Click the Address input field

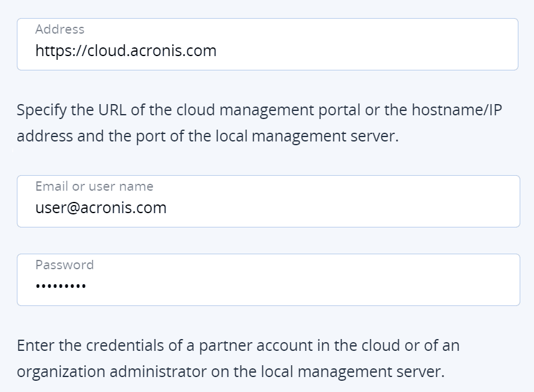[268, 44]
